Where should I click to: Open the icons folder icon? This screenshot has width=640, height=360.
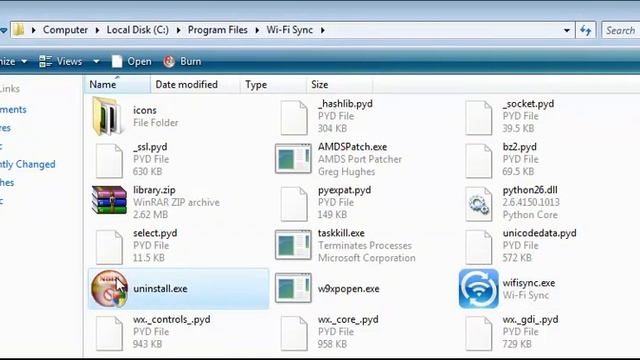pos(108,116)
